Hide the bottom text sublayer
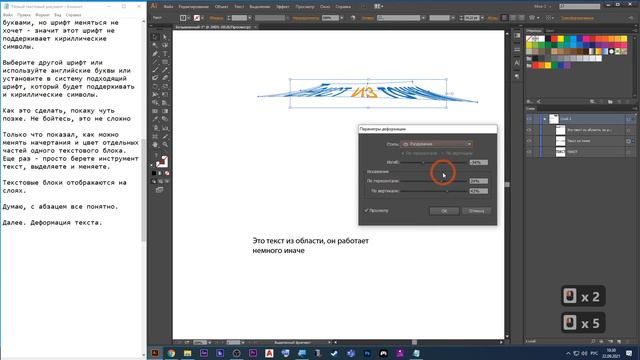This screenshot has width=640, height=360. pyautogui.click(x=529, y=152)
